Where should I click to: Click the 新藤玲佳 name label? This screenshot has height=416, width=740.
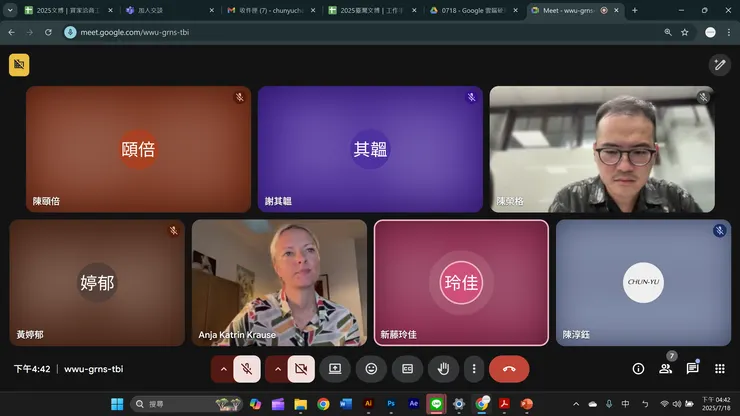pos(398,335)
